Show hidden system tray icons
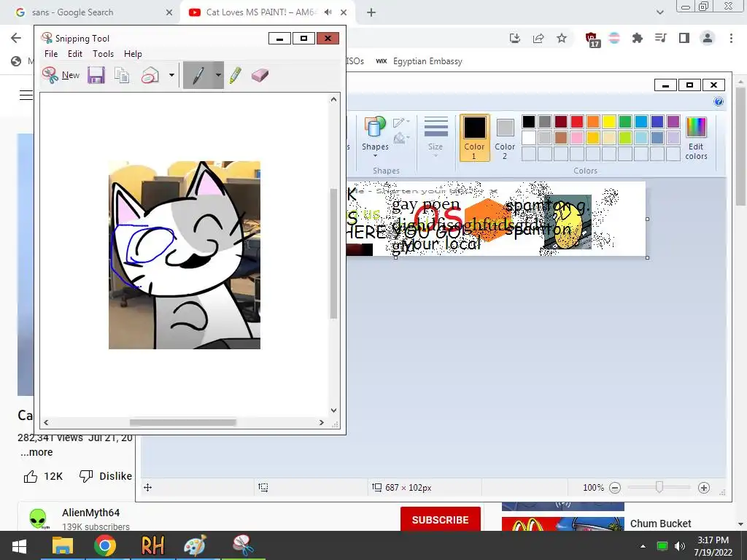Screen dimensions: 747x560 [x=643, y=546]
